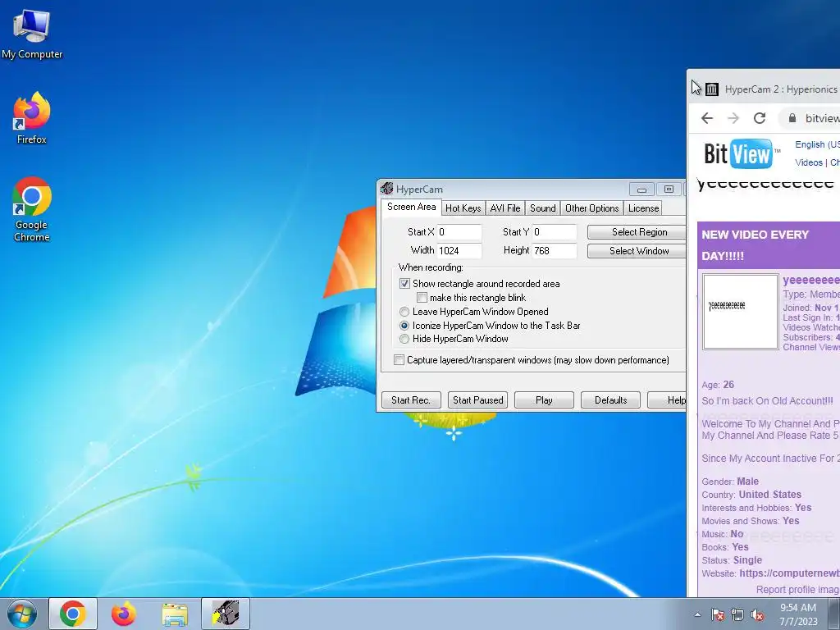Click the Start Rec. button
The height and width of the screenshot is (630, 840).
coord(411,400)
